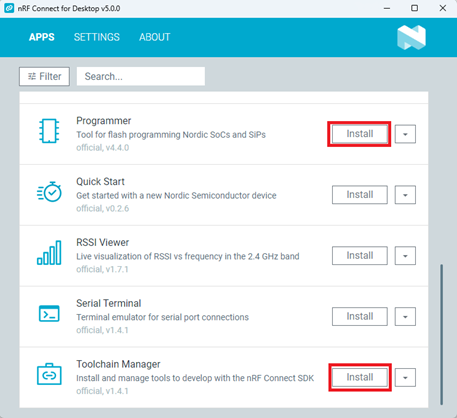Expand the Serial Terminal install dropdown arrow
This screenshot has height=418, width=457.
pos(405,316)
